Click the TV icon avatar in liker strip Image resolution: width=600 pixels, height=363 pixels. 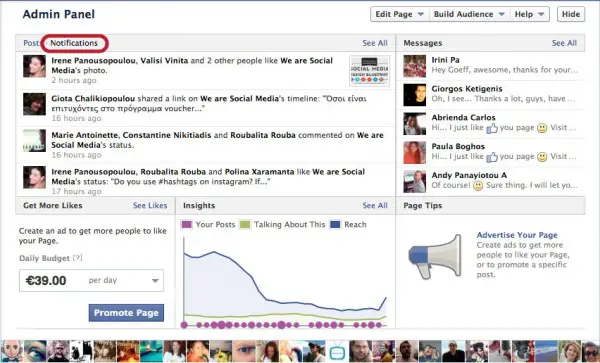pyautogui.click(x=337, y=351)
